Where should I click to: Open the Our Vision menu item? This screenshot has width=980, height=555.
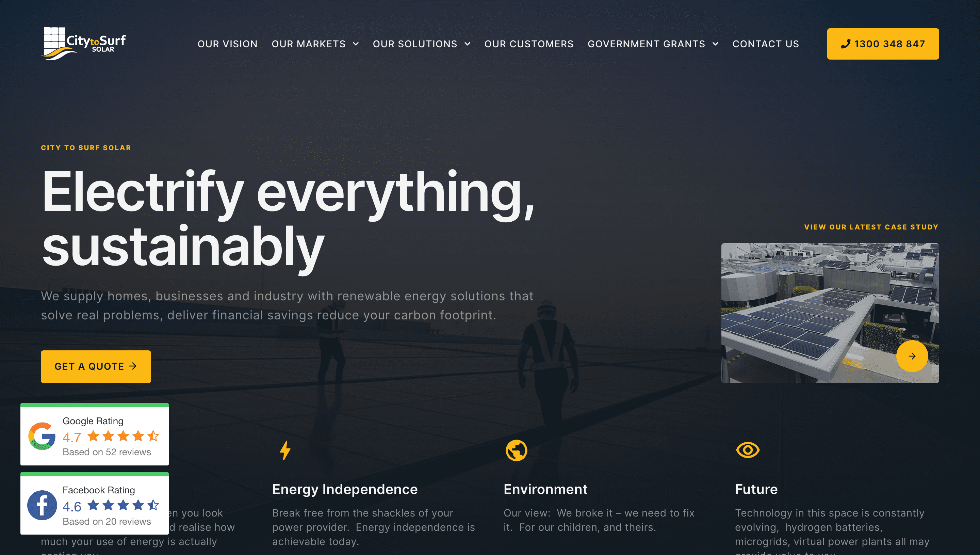[x=227, y=44]
